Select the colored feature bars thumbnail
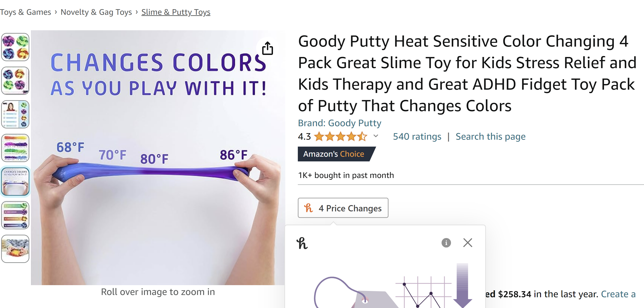 15,215
